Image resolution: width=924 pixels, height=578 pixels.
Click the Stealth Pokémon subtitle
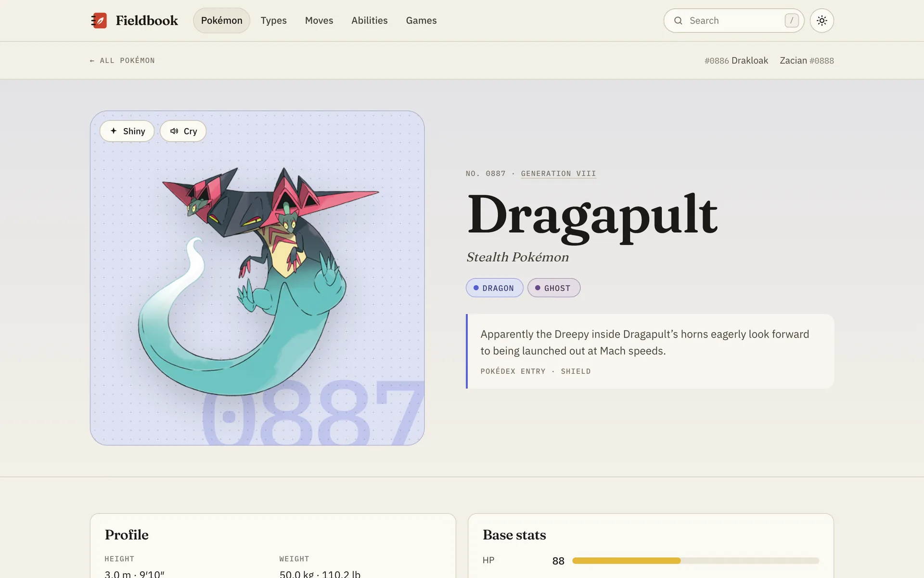517,257
